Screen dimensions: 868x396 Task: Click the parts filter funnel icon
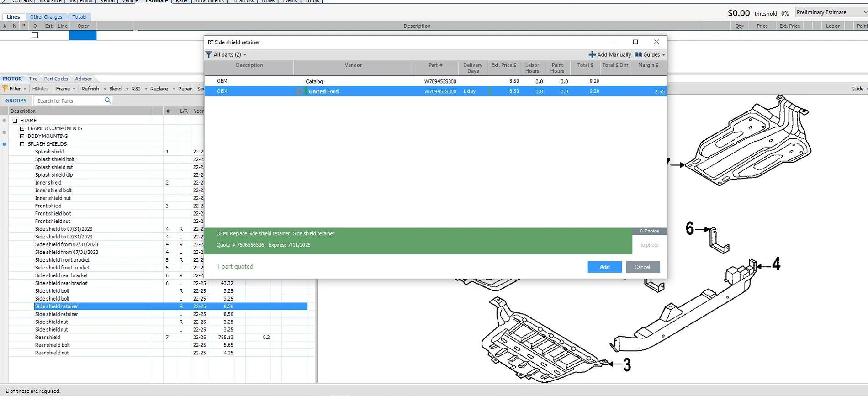coord(209,55)
